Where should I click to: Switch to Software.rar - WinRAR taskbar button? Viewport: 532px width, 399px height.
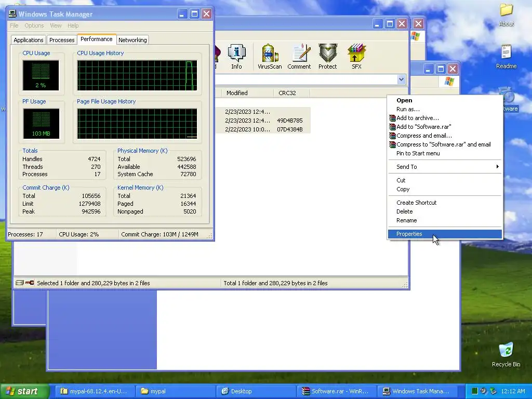pos(337,391)
